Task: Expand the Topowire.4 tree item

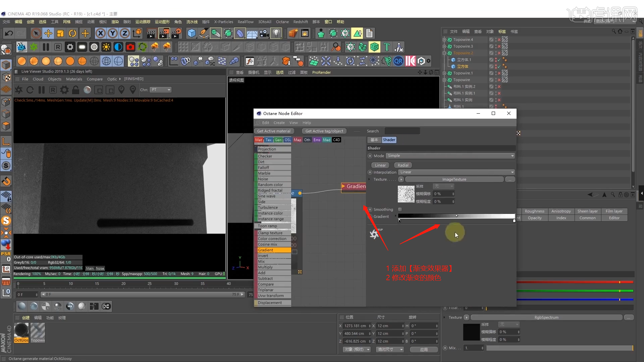Action: point(444,40)
